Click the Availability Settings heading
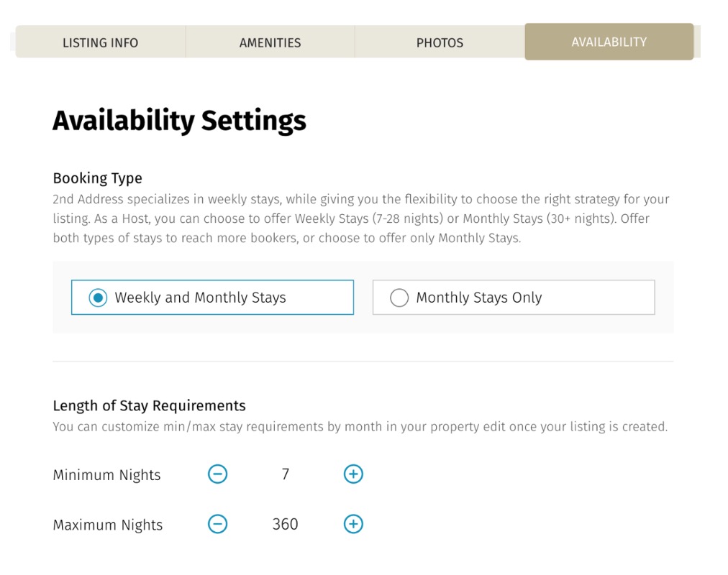The height and width of the screenshot is (575, 728). tap(179, 121)
